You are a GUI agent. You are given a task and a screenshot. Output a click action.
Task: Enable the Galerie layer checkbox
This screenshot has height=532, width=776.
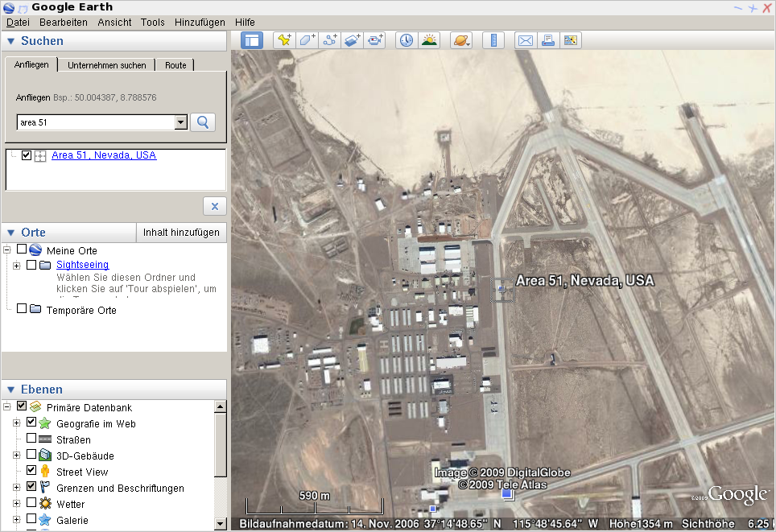coord(31,518)
